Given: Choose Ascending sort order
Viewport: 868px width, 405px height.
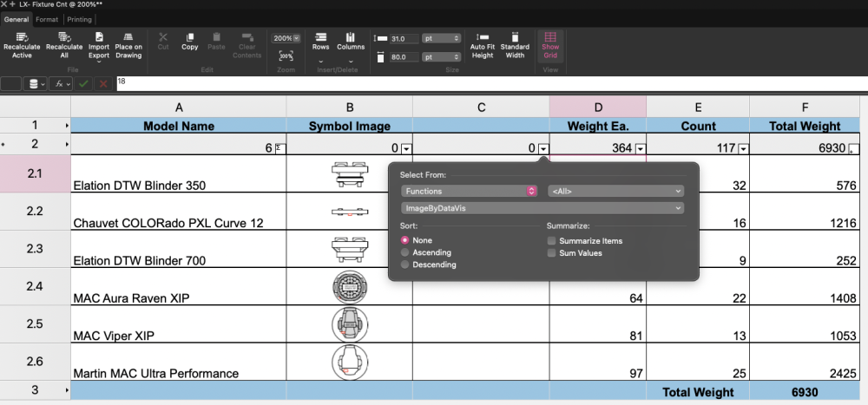Looking at the screenshot, I should pyautogui.click(x=404, y=253).
